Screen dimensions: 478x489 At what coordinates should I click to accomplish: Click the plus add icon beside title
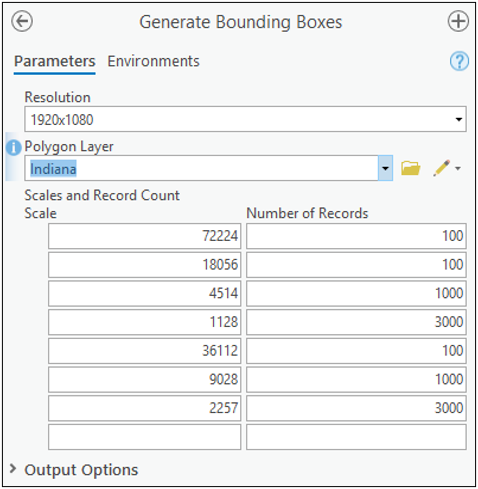458,22
